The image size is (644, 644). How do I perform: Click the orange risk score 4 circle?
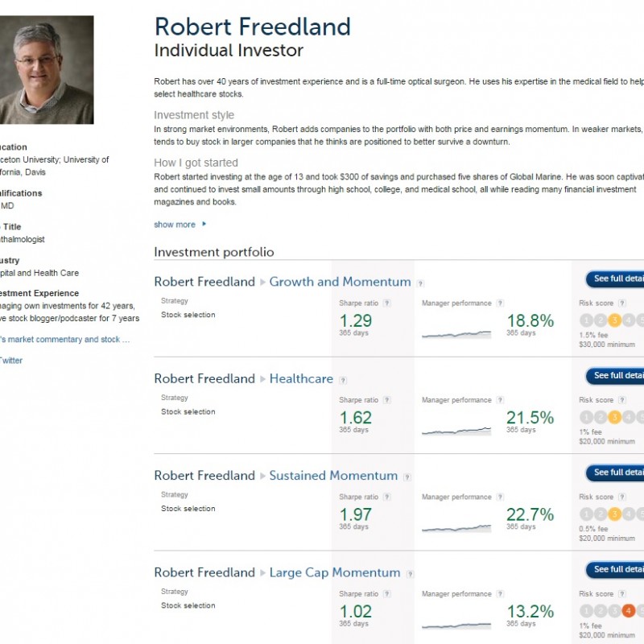(x=629, y=611)
